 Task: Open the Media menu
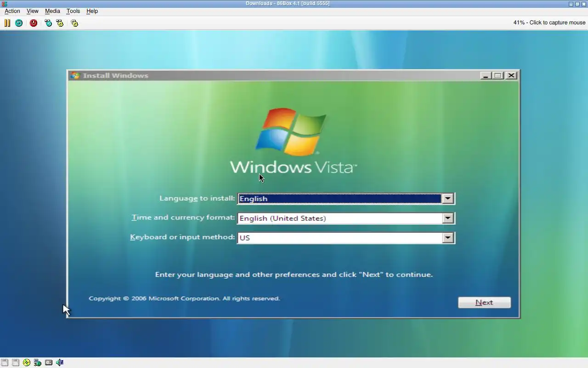(52, 11)
